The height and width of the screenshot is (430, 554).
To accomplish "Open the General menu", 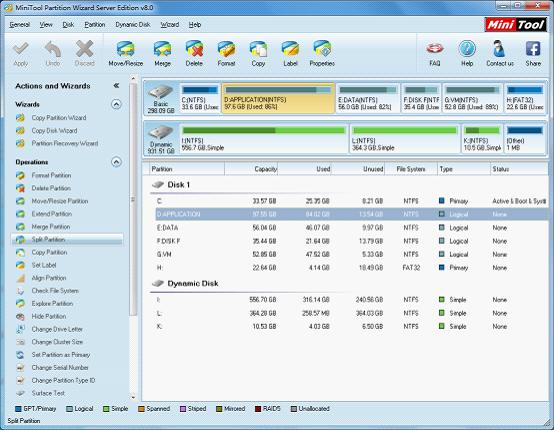I will pos(19,25).
